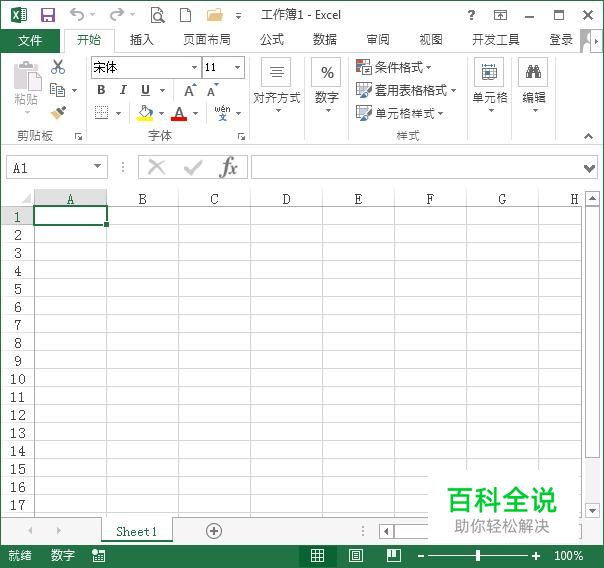Click into the formula bar

tap(416, 167)
